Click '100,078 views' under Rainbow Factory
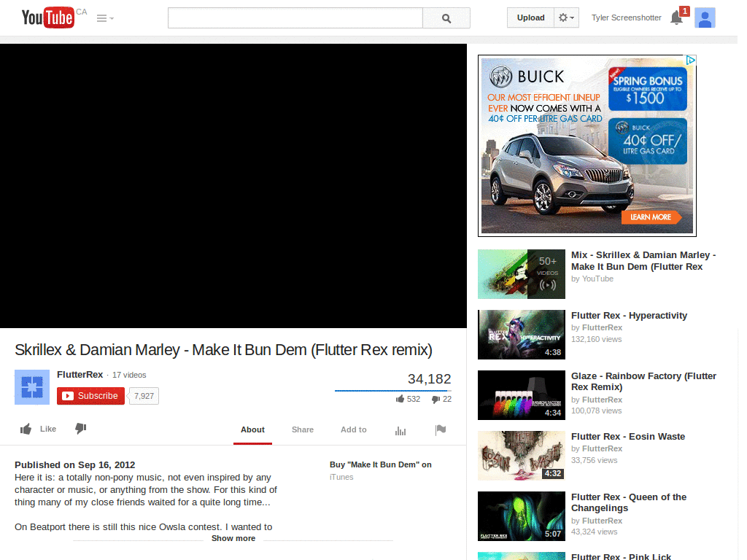This screenshot has width=747, height=560. click(597, 411)
